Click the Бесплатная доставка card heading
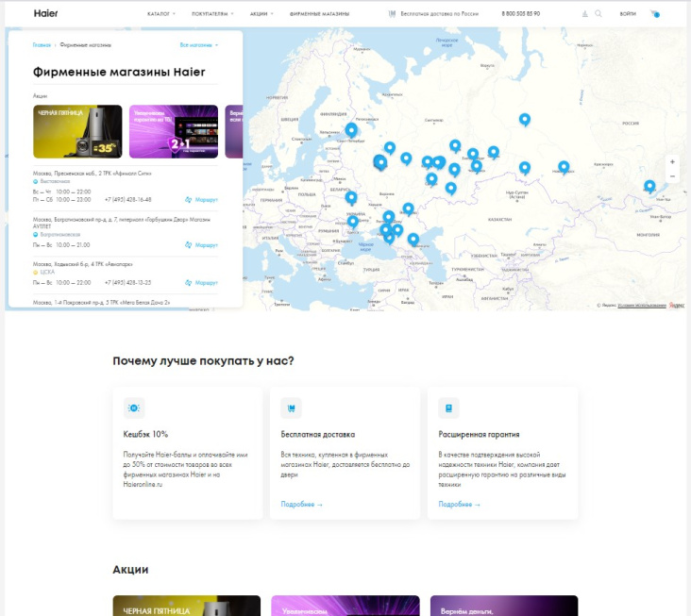 [x=318, y=434]
